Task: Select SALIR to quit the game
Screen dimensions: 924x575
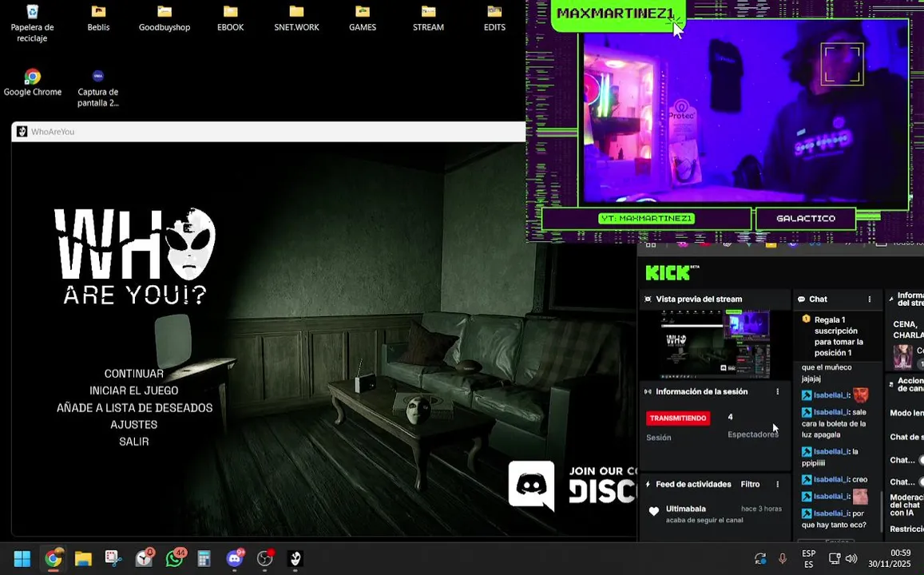Action: click(133, 442)
